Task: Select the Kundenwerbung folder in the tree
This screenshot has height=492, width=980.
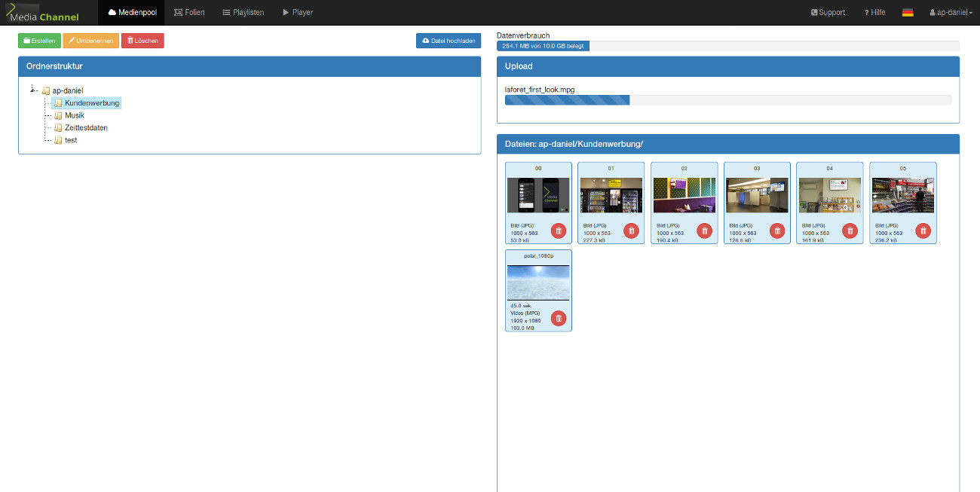Action: (91, 103)
